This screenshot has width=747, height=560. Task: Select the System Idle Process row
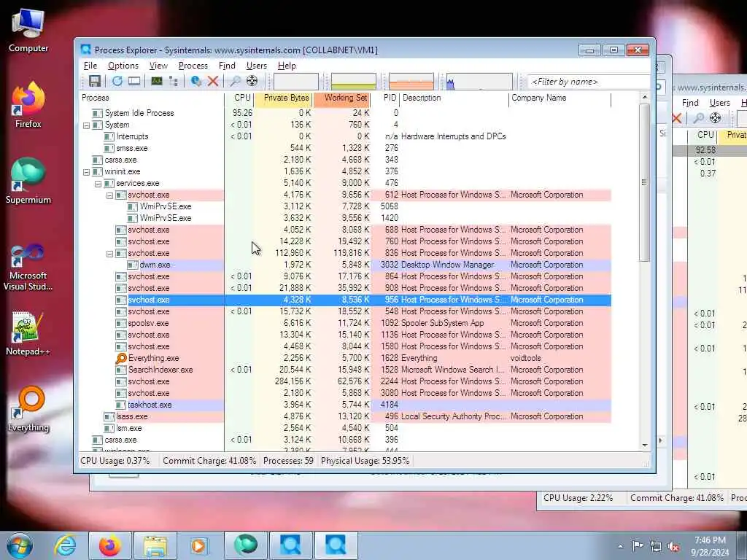click(x=345, y=113)
